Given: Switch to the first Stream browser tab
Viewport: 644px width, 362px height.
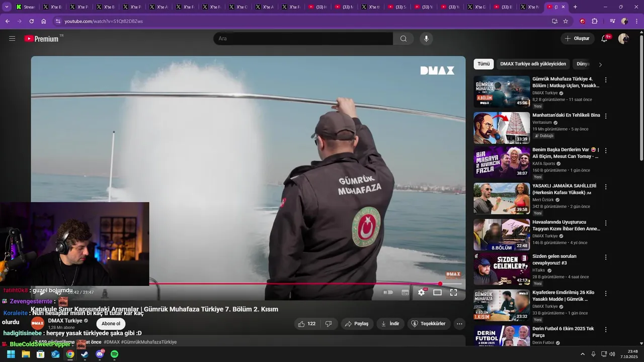Looking at the screenshot, I should (25, 7).
